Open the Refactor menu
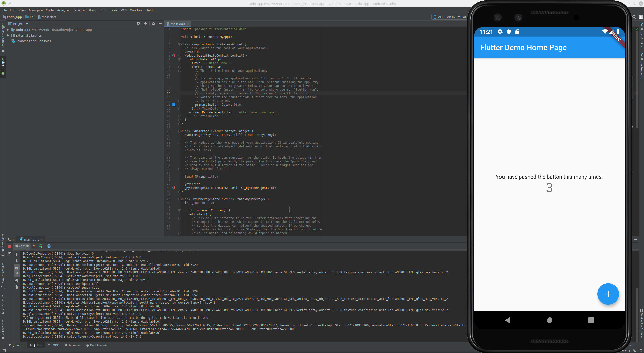The height and width of the screenshot is (353, 644). click(x=79, y=10)
